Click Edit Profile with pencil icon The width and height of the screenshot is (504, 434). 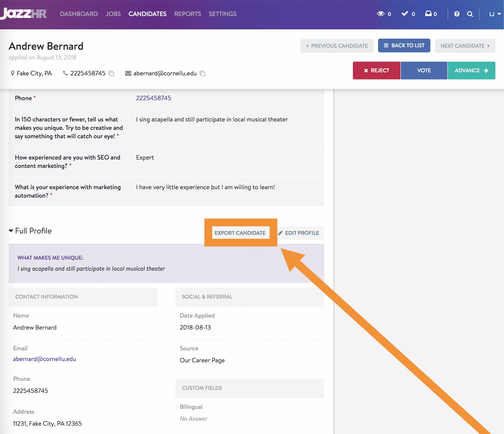pyautogui.click(x=299, y=233)
